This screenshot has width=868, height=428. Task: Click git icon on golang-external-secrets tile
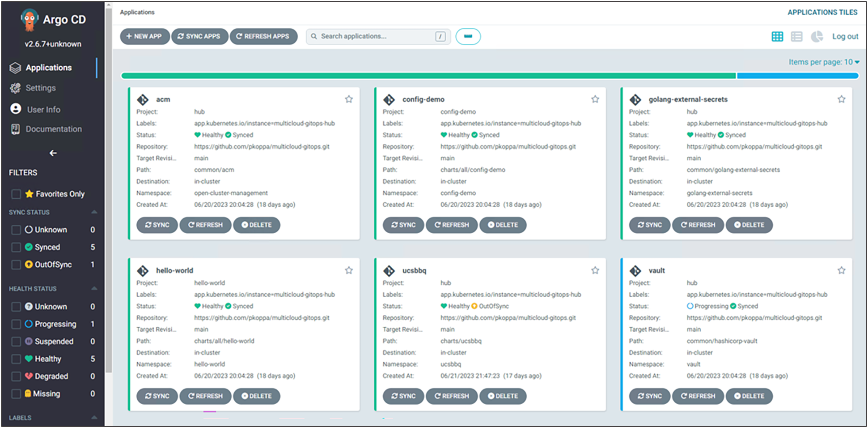click(x=635, y=99)
